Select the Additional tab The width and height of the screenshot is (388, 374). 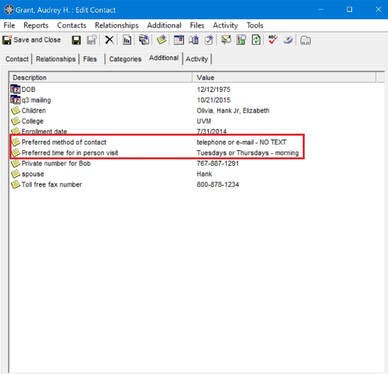(164, 58)
